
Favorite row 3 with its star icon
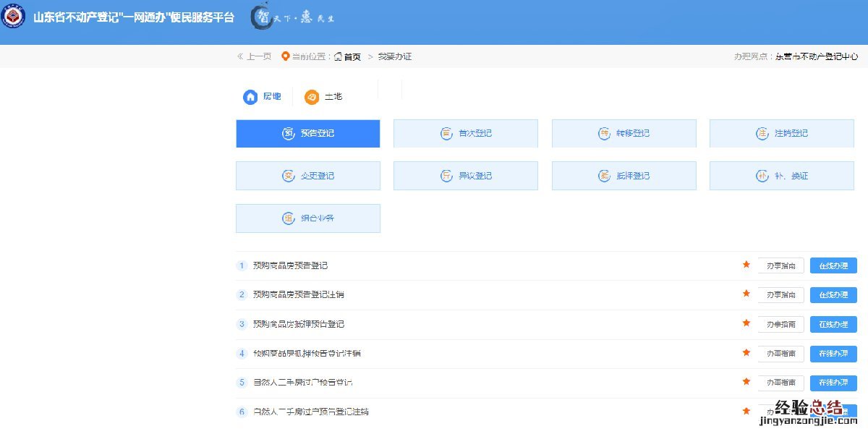[746, 323]
